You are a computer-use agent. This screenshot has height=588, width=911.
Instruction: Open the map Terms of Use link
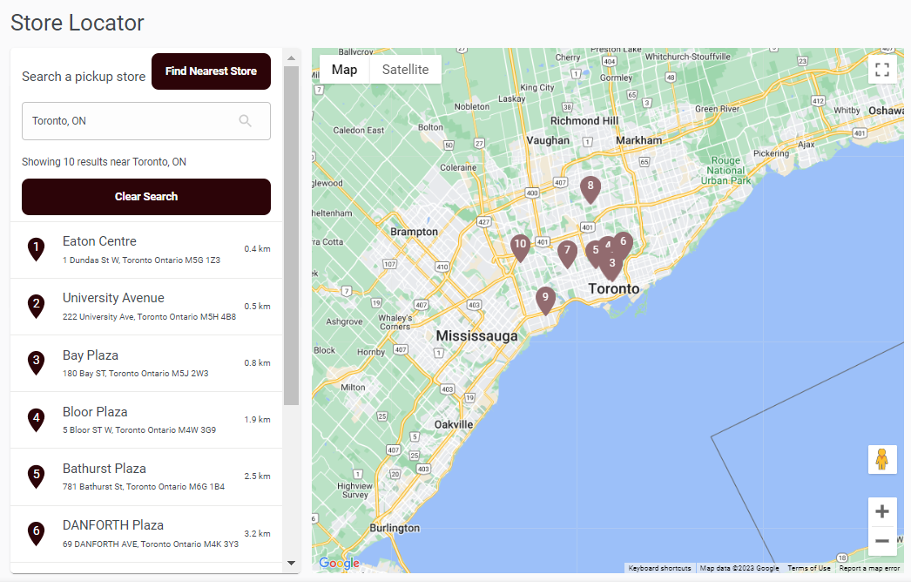coord(809,568)
